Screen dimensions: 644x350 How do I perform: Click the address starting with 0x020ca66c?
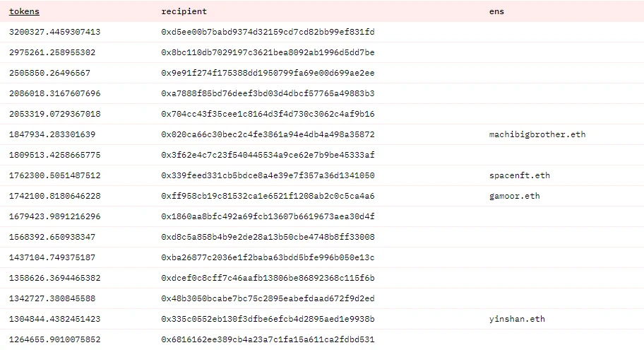coord(268,134)
